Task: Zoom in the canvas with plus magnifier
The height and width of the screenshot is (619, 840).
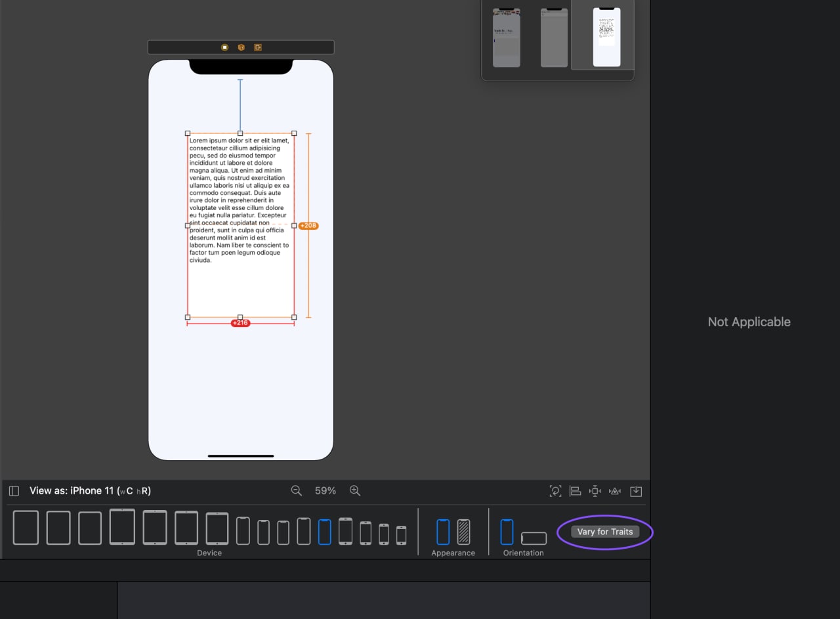Action: [x=355, y=491]
